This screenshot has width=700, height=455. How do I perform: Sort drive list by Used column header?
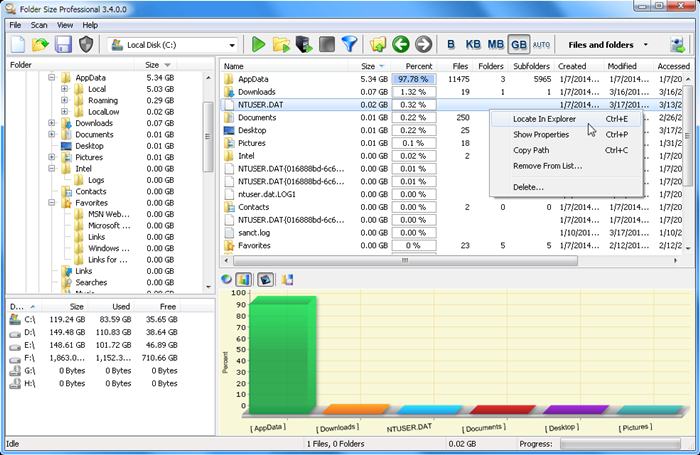112,307
